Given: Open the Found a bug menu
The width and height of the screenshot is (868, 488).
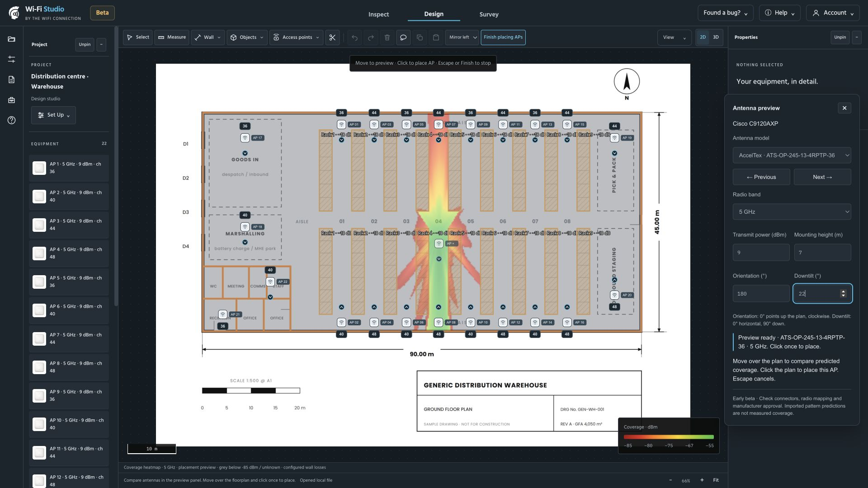Looking at the screenshot, I should (x=725, y=13).
